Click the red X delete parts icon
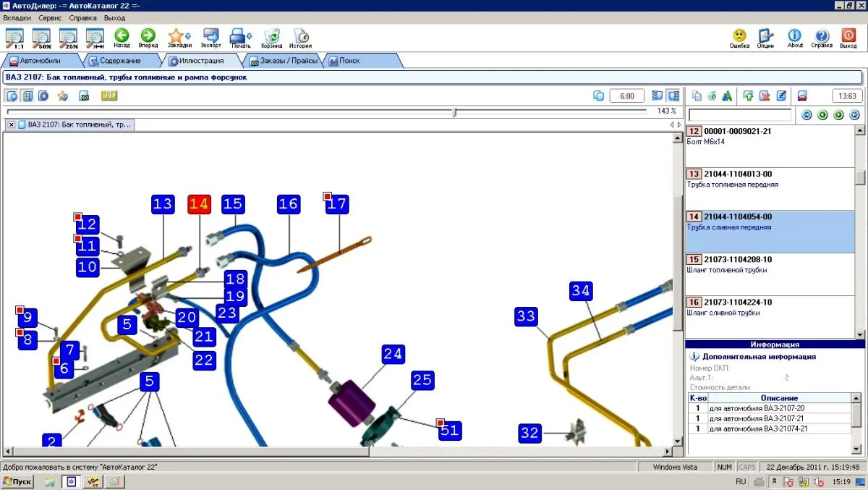This screenshot has width=868, height=490. coord(765,96)
